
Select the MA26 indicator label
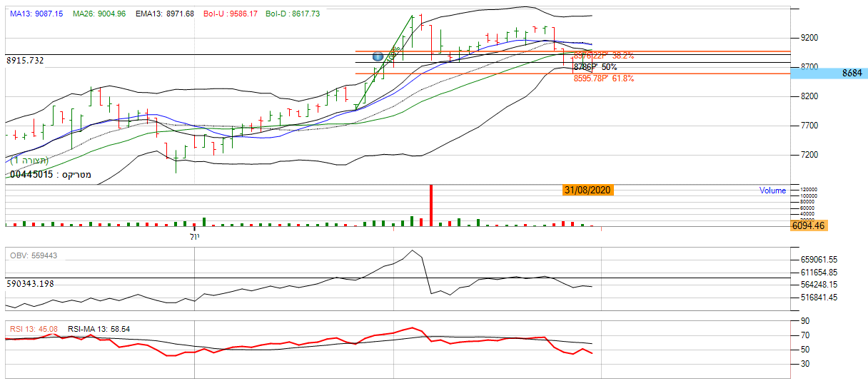coord(99,14)
